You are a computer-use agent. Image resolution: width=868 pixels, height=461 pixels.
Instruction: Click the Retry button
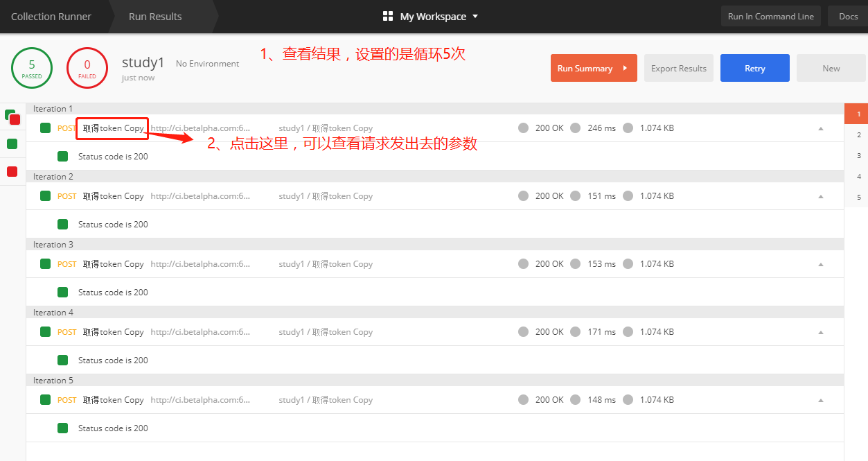point(754,68)
